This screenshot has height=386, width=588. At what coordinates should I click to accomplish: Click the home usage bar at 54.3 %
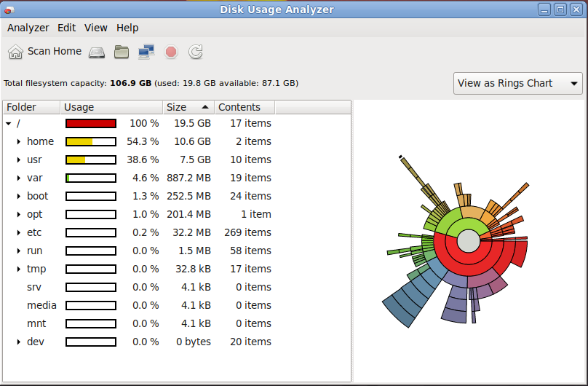click(91, 142)
